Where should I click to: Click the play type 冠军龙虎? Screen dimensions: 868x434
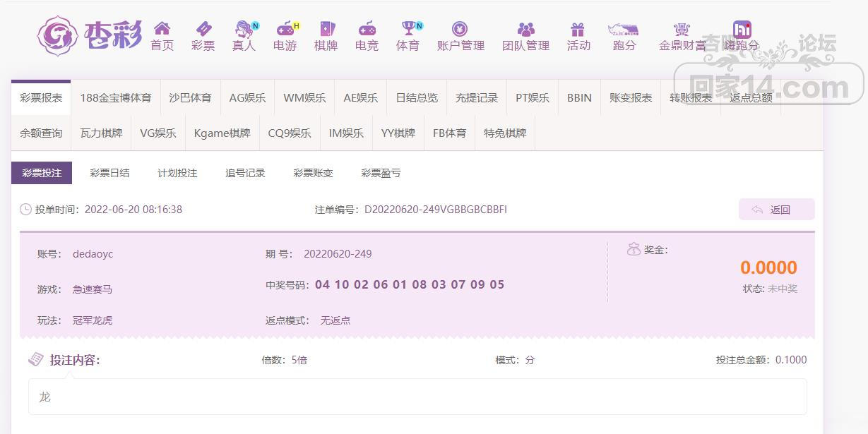tap(93, 320)
